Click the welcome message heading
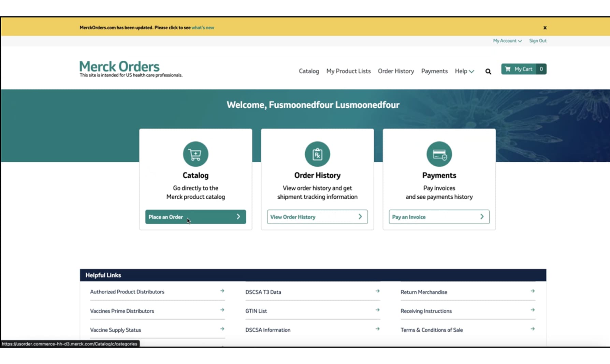This screenshot has height=364, width=610. [313, 105]
